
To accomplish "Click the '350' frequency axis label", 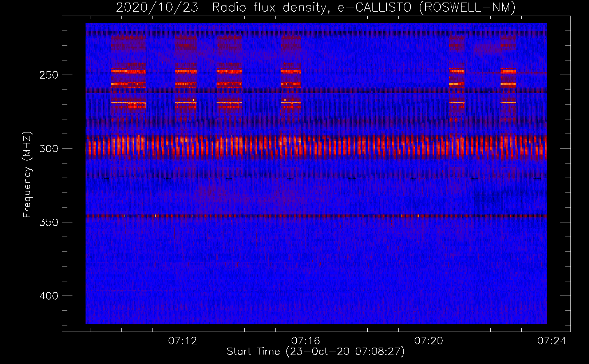I will 49,222.
